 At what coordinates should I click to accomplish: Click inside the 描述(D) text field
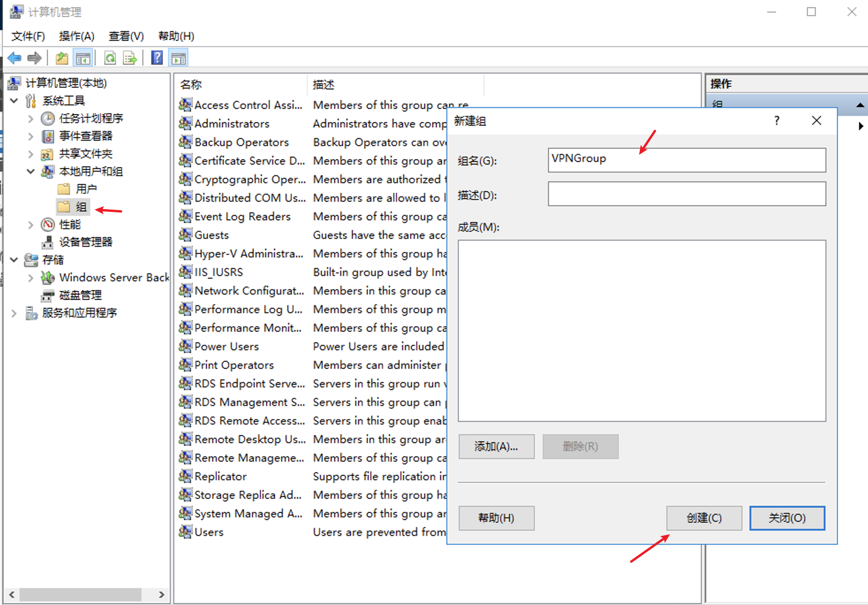point(686,194)
